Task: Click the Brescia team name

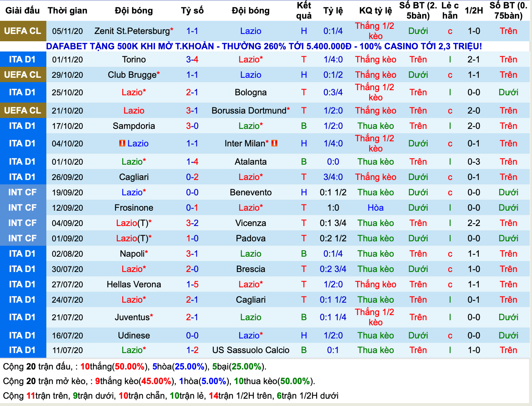Action: (x=251, y=269)
